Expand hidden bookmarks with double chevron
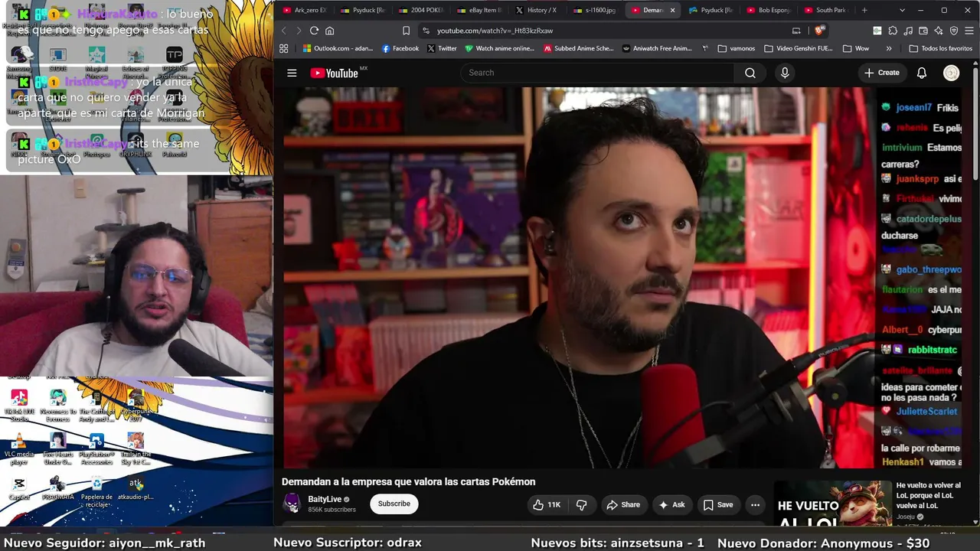 889,48
